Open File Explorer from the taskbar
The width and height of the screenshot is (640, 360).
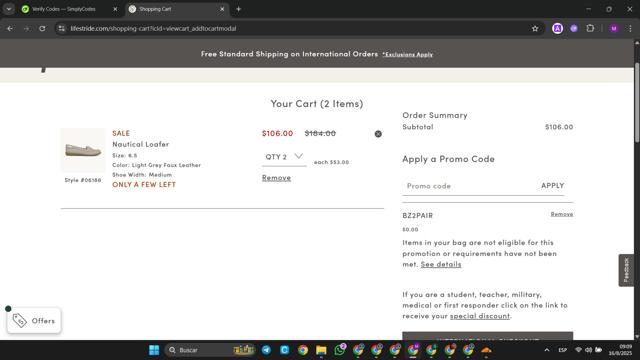coord(321,350)
